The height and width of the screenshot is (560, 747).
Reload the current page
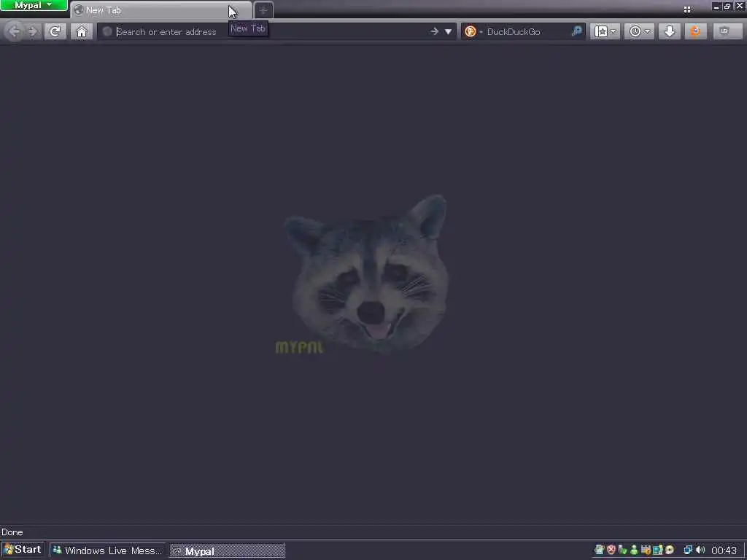tap(55, 31)
